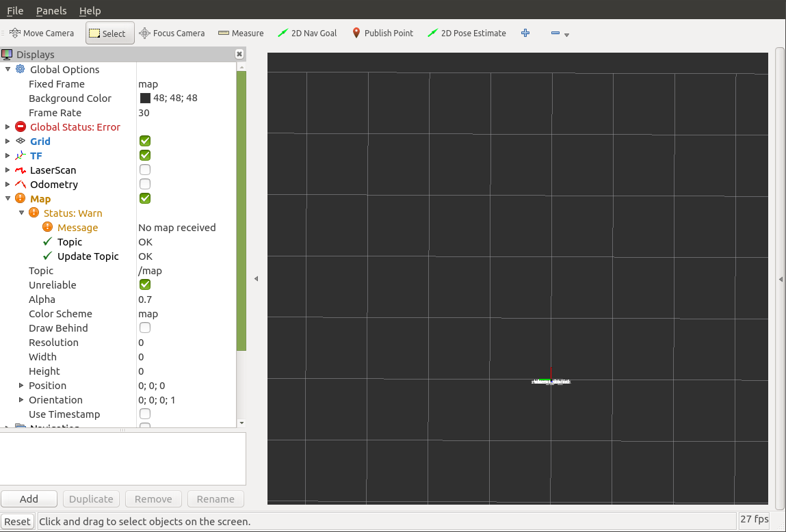Click the Displays panel vertical scrollbar
This screenshot has width=786, height=532.
(x=241, y=211)
